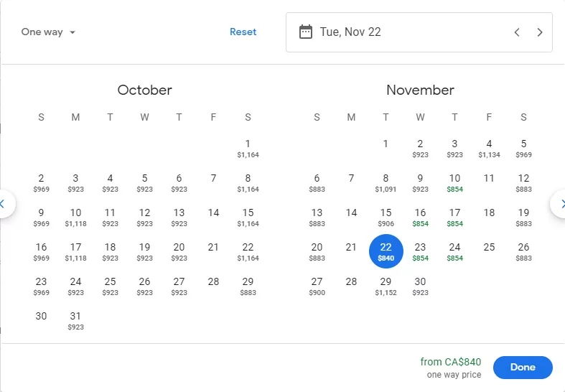Select November 8 with $1,091 fare

386,182
